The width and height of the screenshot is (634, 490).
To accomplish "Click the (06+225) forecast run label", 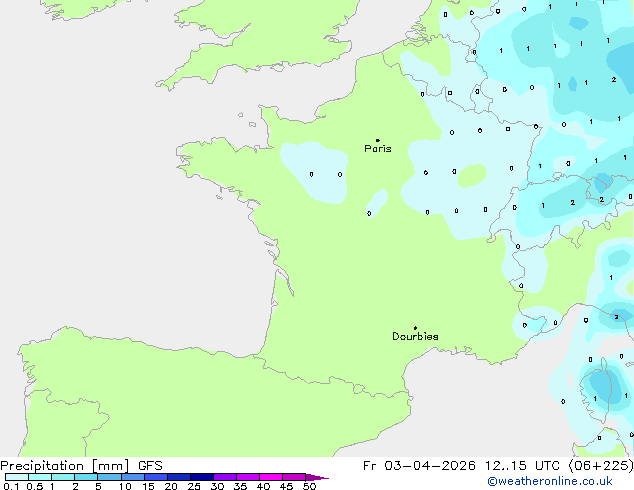I will [601, 466].
